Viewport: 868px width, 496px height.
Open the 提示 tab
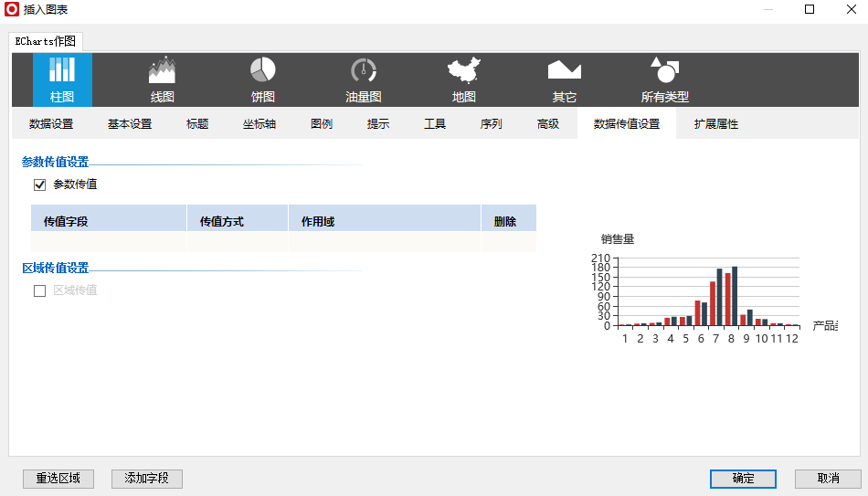click(x=378, y=123)
